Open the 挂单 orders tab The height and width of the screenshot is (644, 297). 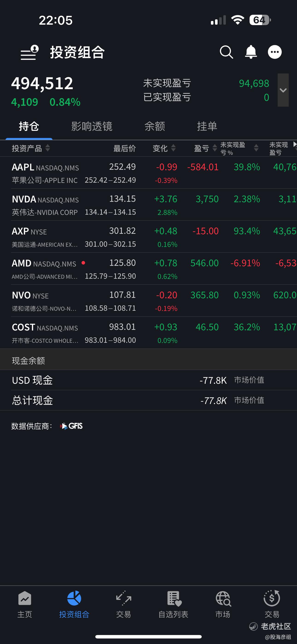[x=207, y=126]
